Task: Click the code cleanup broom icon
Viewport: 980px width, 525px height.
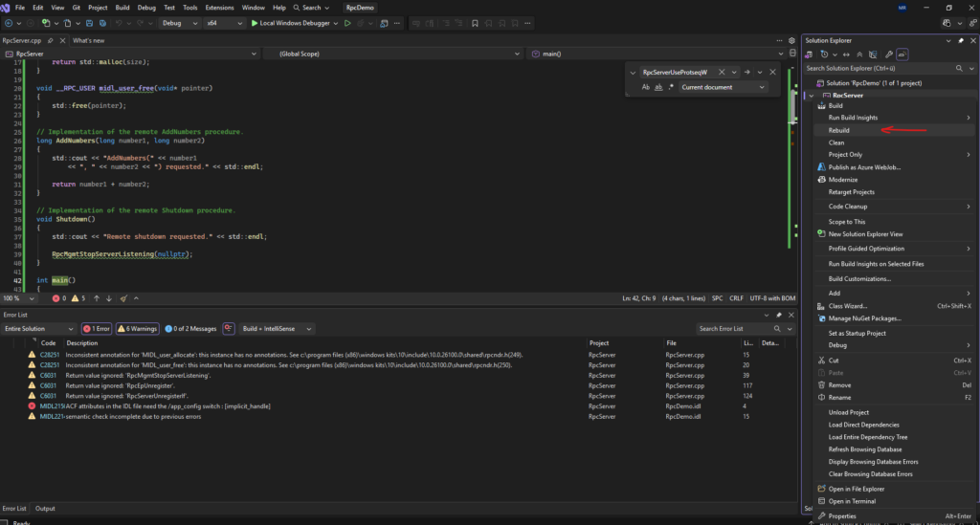Action: pos(123,298)
